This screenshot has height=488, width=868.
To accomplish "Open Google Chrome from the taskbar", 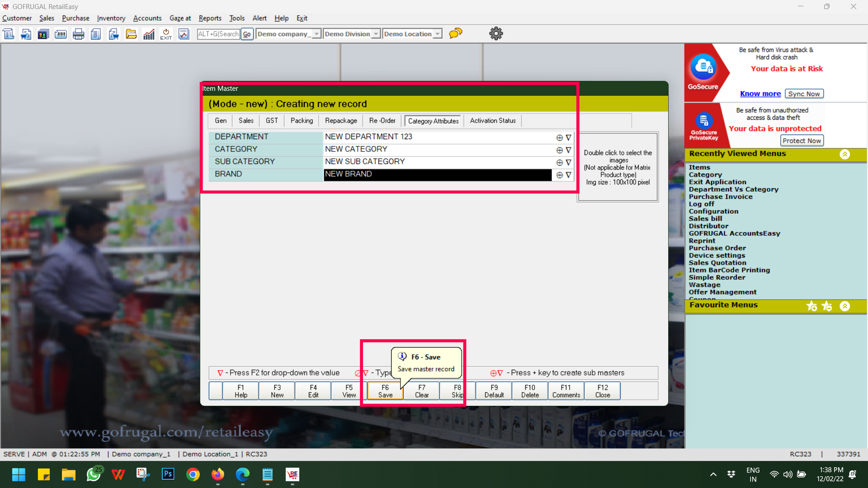I will point(193,474).
